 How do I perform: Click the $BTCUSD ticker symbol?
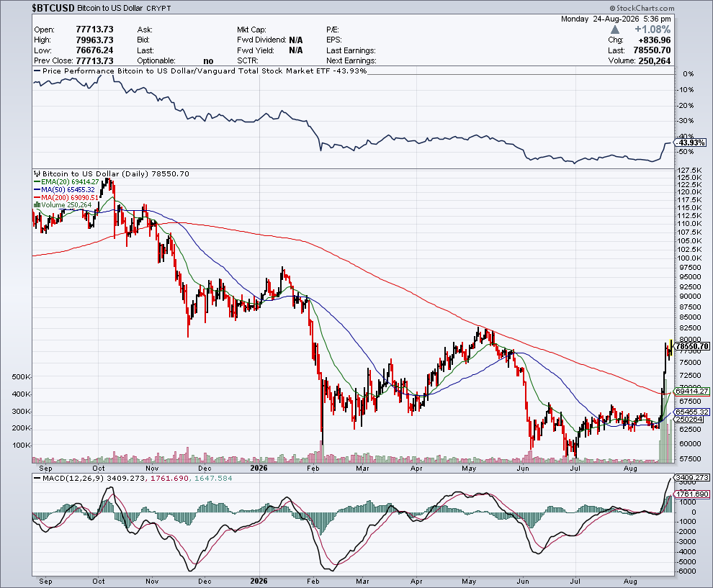point(53,8)
